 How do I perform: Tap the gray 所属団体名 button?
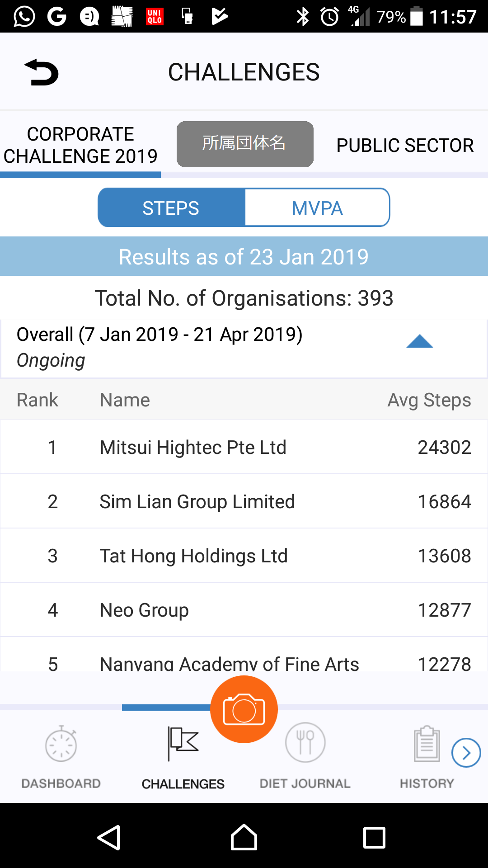coord(245,144)
